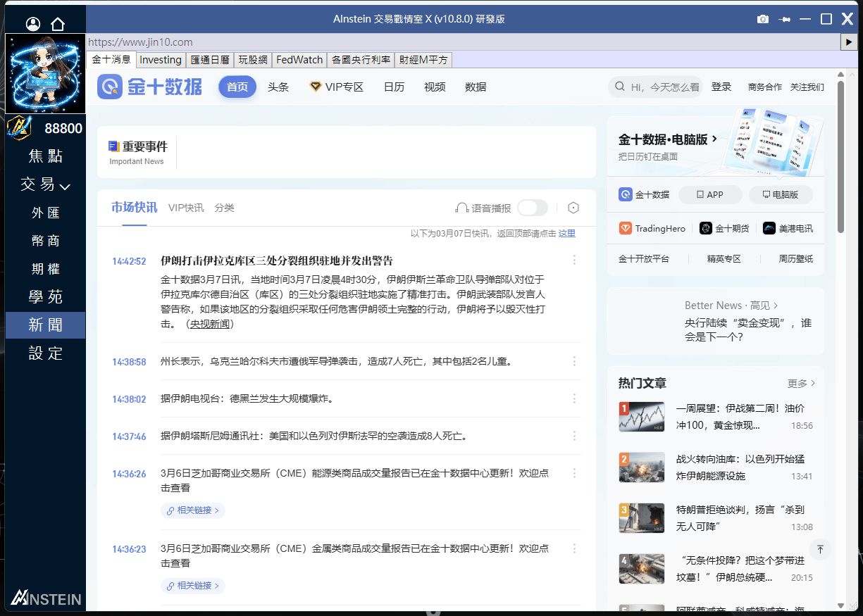The image size is (863, 616).
Task: Click the pin window icon
Action: (x=784, y=19)
